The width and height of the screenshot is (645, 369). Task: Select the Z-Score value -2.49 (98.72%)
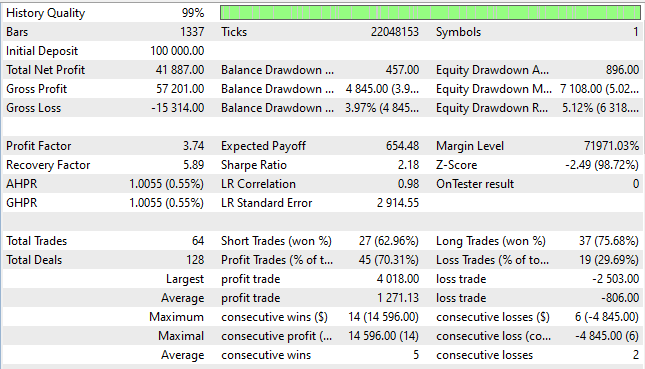click(602, 165)
